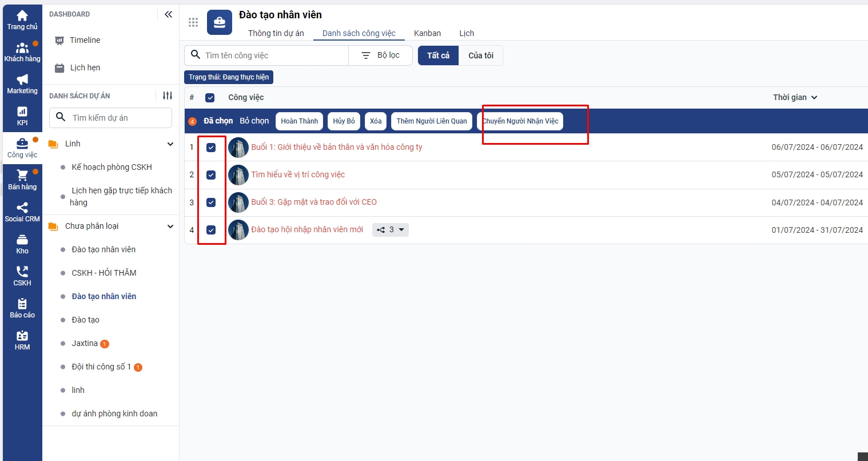Open the Marketing megaphone icon in sidebar
Screen dimensions: 868x461
[22, 80]
